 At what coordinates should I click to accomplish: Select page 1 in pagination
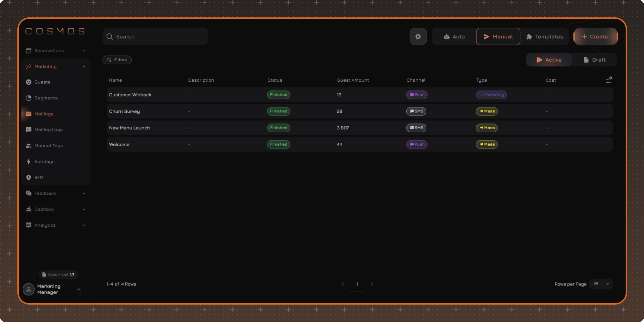pos(357,284)
